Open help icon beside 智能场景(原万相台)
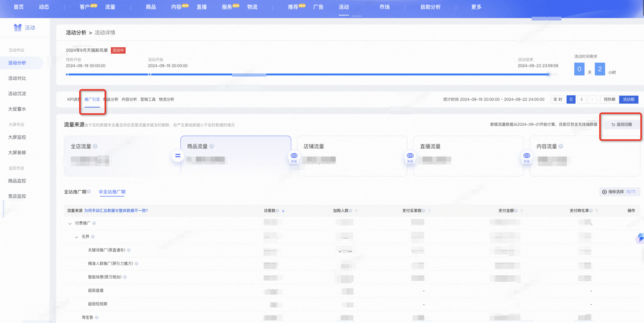 [125, 277]
